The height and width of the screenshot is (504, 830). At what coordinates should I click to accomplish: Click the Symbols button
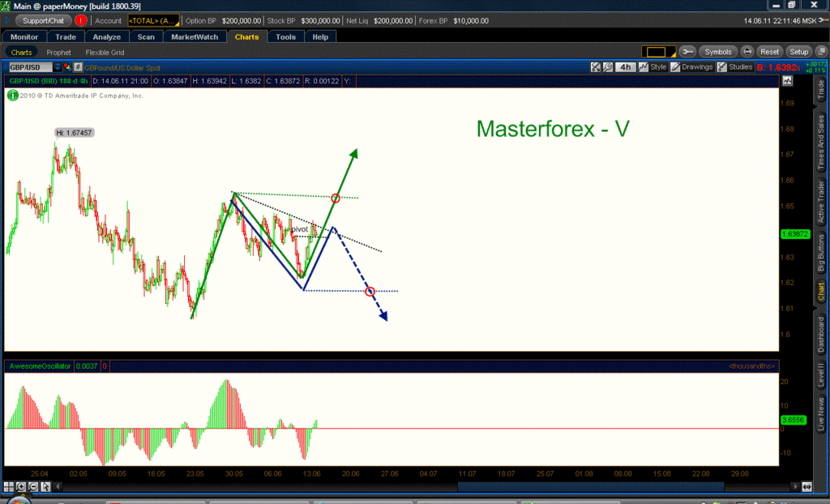pyautogui.click(x=718, y=51)
